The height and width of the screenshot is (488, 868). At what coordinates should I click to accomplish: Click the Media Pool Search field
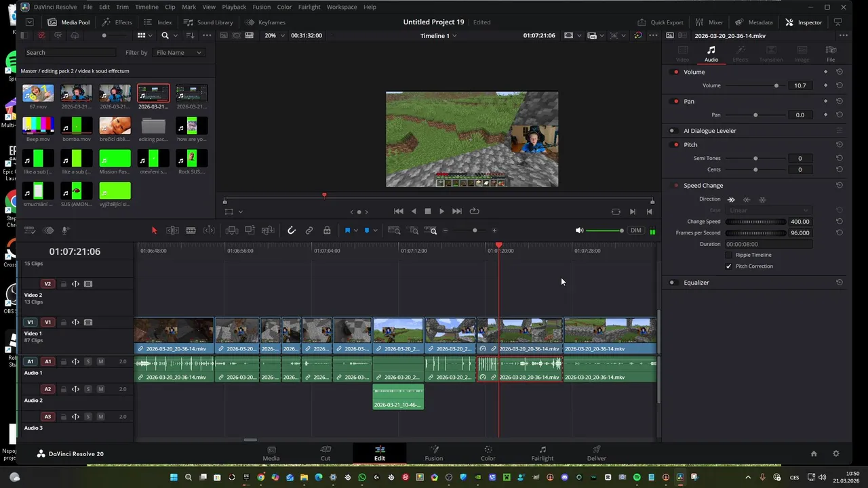[x=70, y=52]
